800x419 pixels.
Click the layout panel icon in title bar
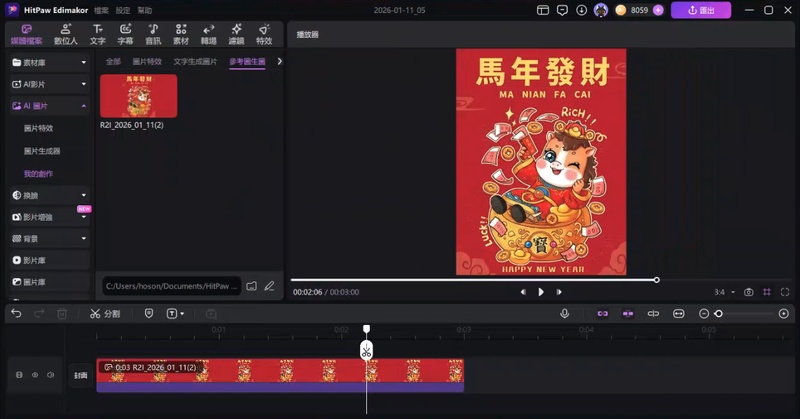point(543,10)
